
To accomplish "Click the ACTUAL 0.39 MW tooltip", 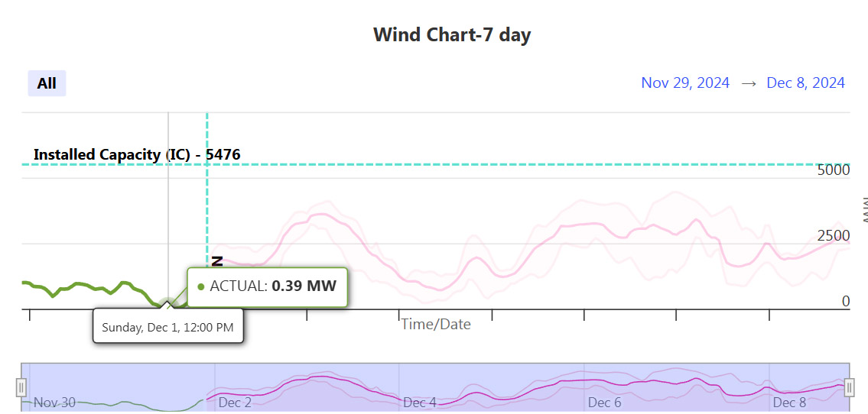I will pyautogui.click(x=268, y=287).
